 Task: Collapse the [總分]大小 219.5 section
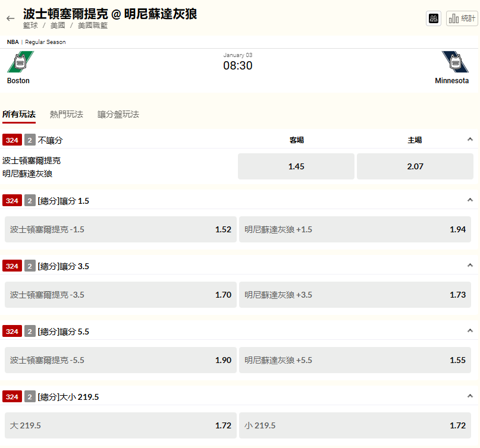tap(470, 396)
